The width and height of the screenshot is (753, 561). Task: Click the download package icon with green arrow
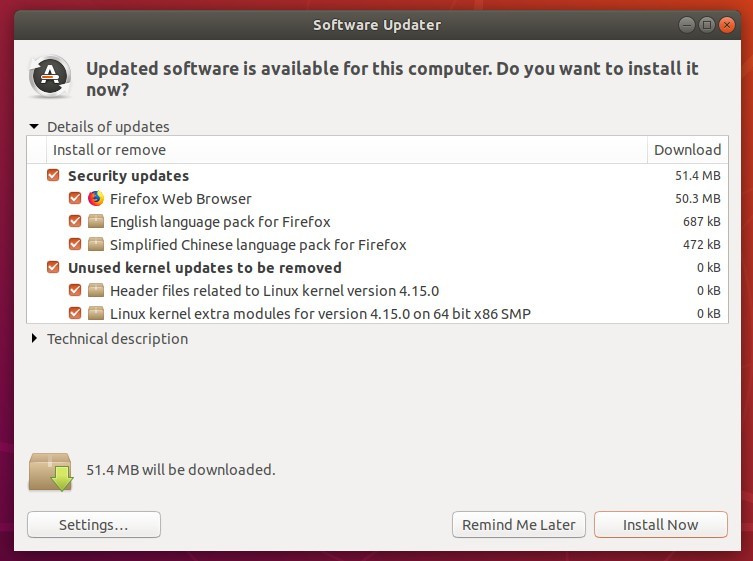pyautogui.click(x=51, y=472)
